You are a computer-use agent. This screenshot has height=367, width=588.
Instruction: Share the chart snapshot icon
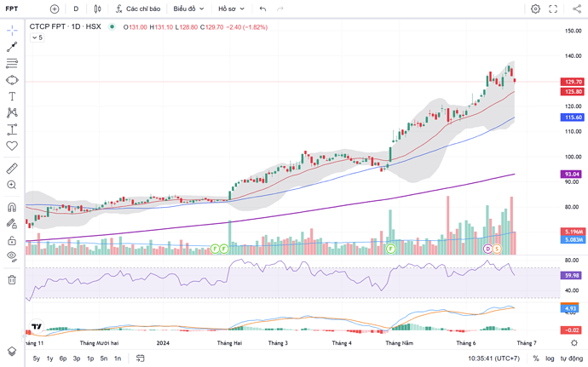(577, 9)
